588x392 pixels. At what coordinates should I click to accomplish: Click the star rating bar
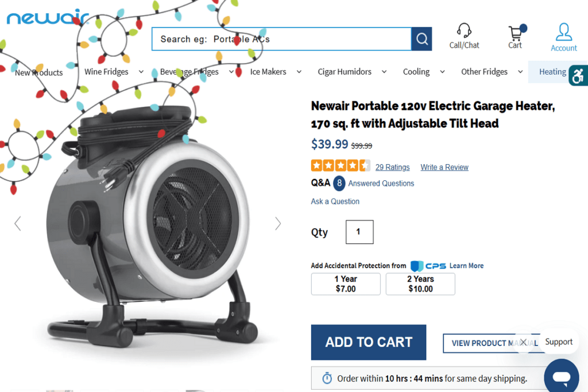(341, 166)
